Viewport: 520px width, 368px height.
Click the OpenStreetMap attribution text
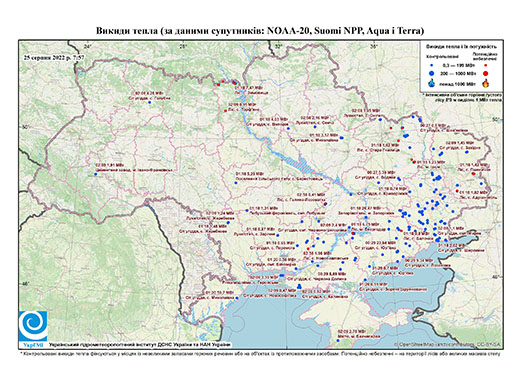click(448, 345)
